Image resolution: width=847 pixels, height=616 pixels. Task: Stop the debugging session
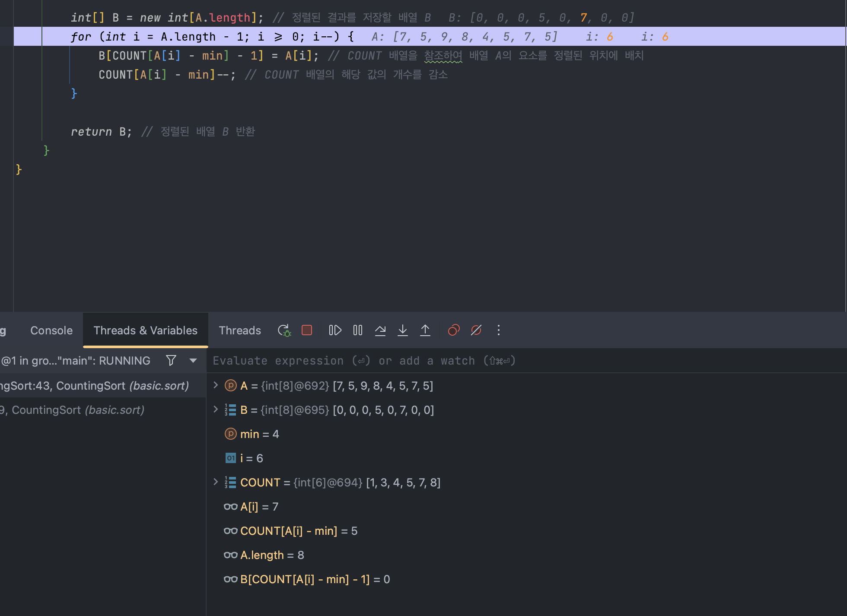(x=307, y=330)
